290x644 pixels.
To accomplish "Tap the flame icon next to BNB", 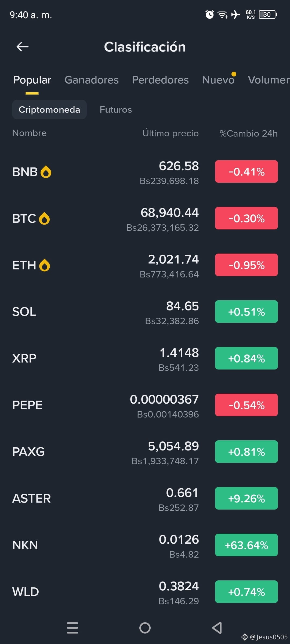I will click(x=46, y=172).
